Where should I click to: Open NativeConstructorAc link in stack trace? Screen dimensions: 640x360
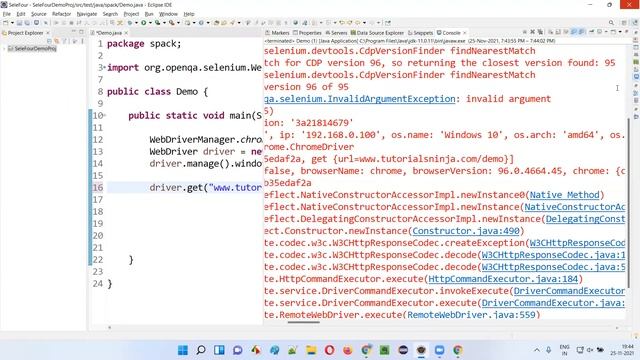tap(575, 207)
